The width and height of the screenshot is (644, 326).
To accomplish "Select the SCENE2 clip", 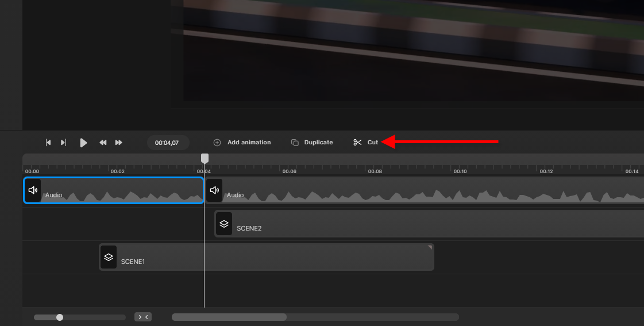I will [429, 224].
